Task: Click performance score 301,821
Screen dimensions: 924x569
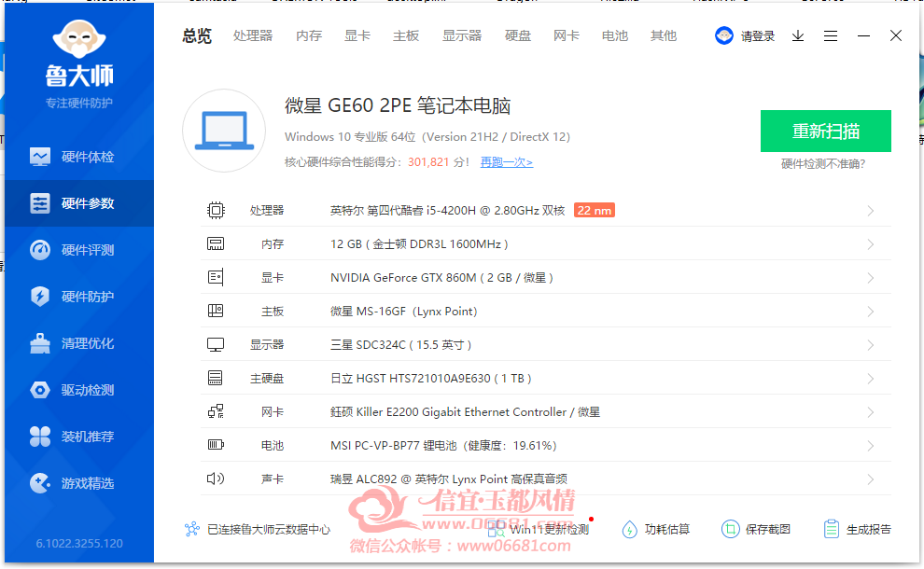Action: [428, 162]
